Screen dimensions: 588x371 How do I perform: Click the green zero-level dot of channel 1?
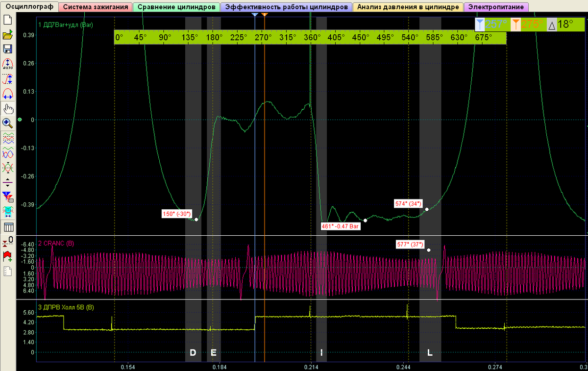tap(20, 120)
